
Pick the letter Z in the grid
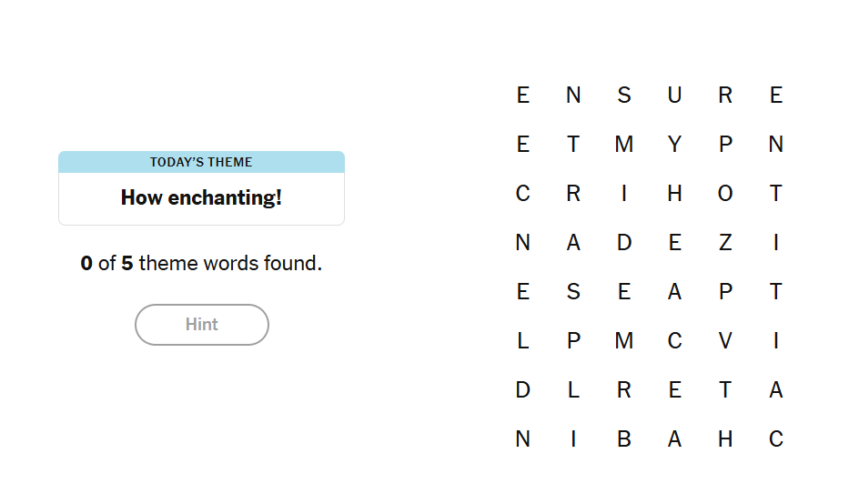(725, 243)
